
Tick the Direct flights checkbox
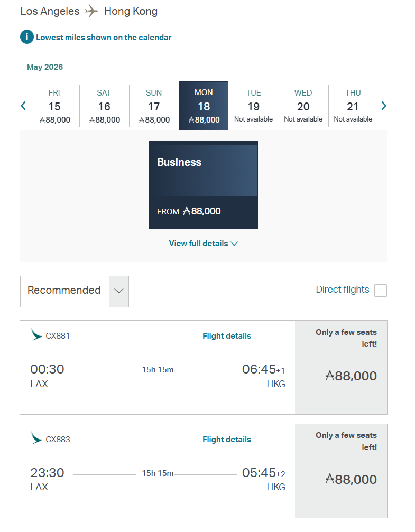tap(380, 290)
